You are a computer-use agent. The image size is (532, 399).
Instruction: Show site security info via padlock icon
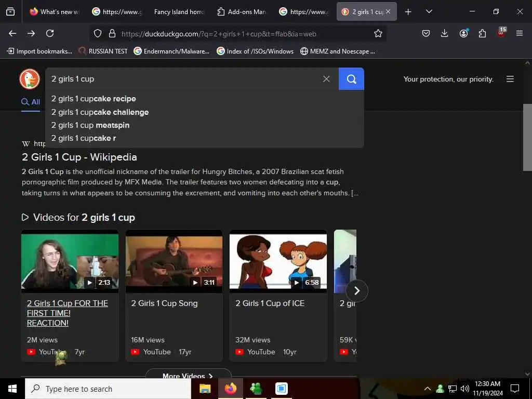click(112, 33)
